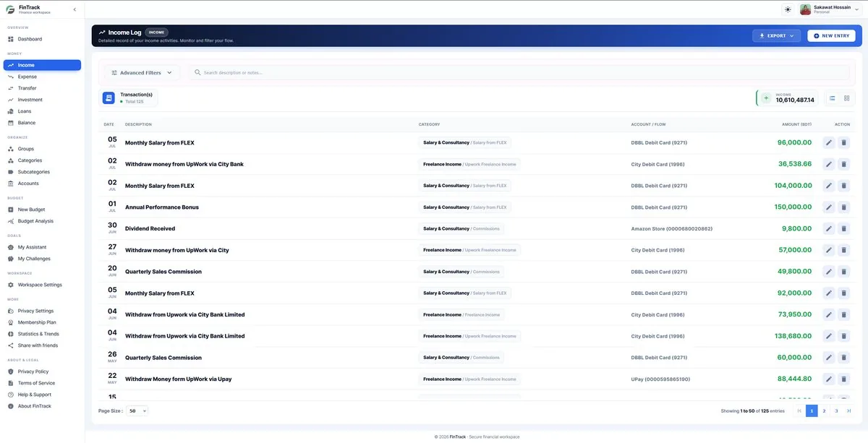Viewport: 868px width, 443px height.
Task: Open Privacy Settings
Action: coord(42,311)
